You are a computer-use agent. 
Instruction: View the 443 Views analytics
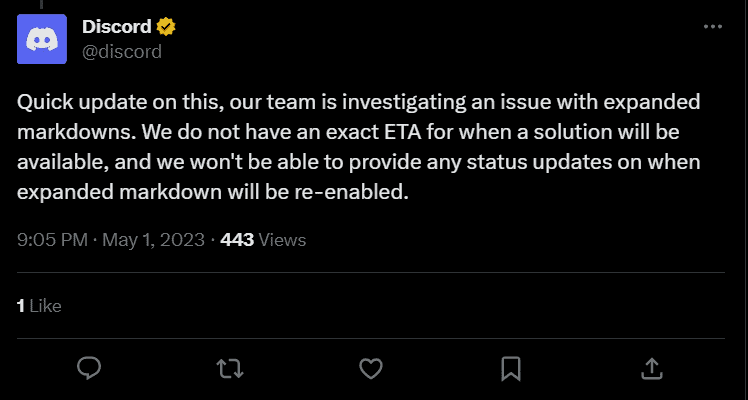coord(262,240)
